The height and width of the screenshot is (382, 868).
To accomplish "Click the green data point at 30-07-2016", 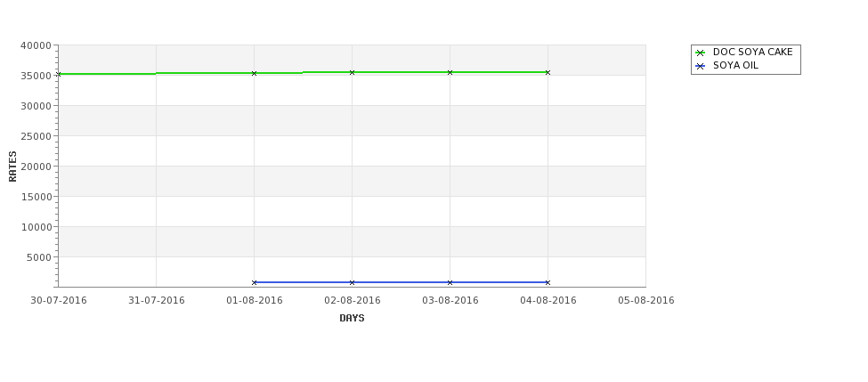I will click(x=59, y=74).
